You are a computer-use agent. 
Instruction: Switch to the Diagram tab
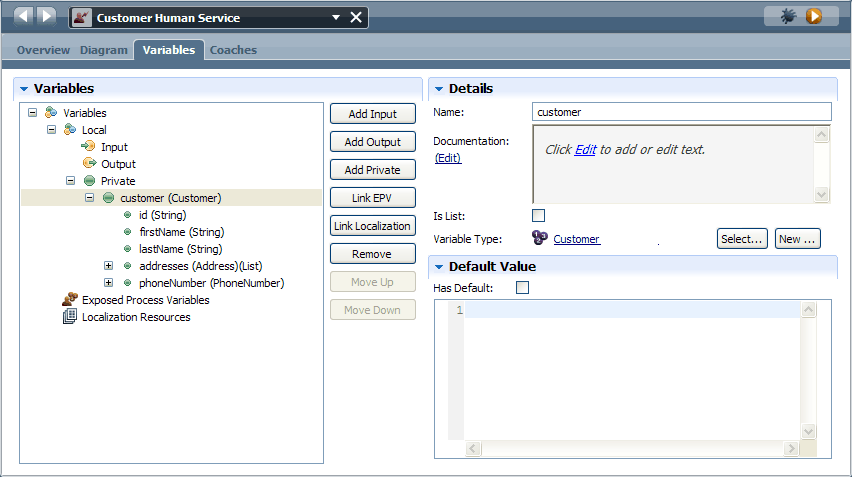click(103, 50)
